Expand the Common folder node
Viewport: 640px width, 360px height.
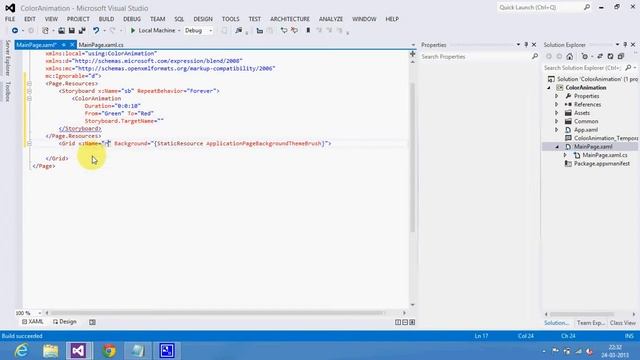tap(557, 122)
